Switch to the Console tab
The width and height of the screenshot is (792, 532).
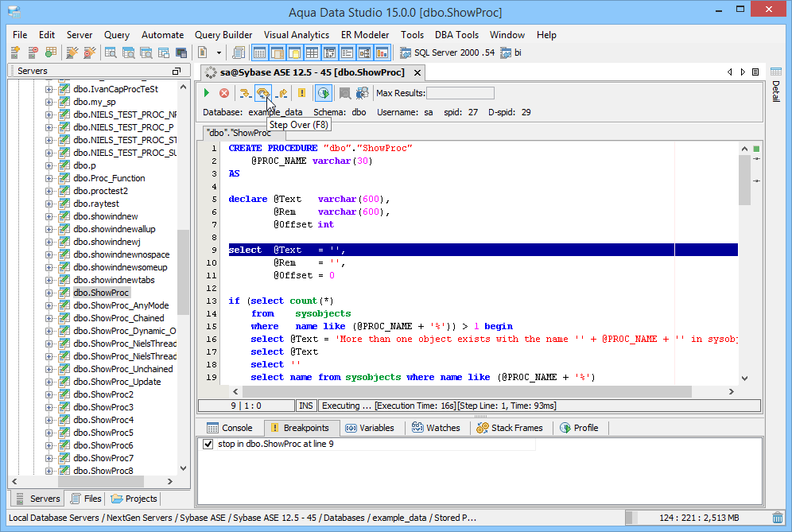pos(230,428)
